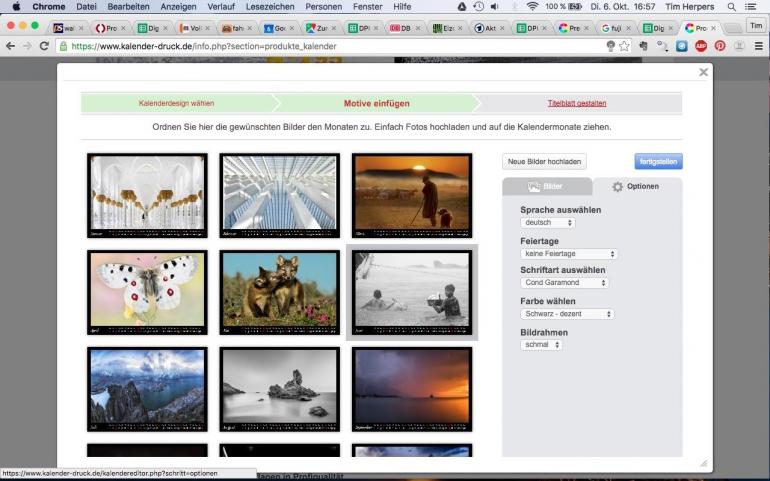Open the Verlauf menu
The width and height of the screenshot is (770, 481).
pos(221,6)
